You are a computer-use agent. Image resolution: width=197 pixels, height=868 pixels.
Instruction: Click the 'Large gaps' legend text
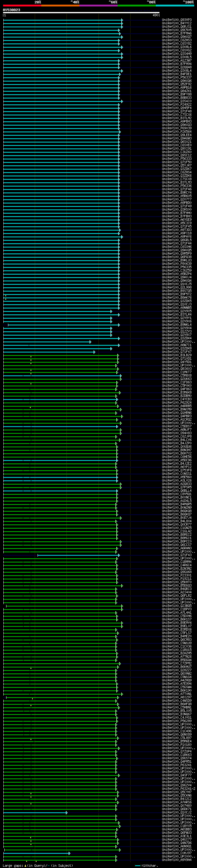click(x=13, y=865)
